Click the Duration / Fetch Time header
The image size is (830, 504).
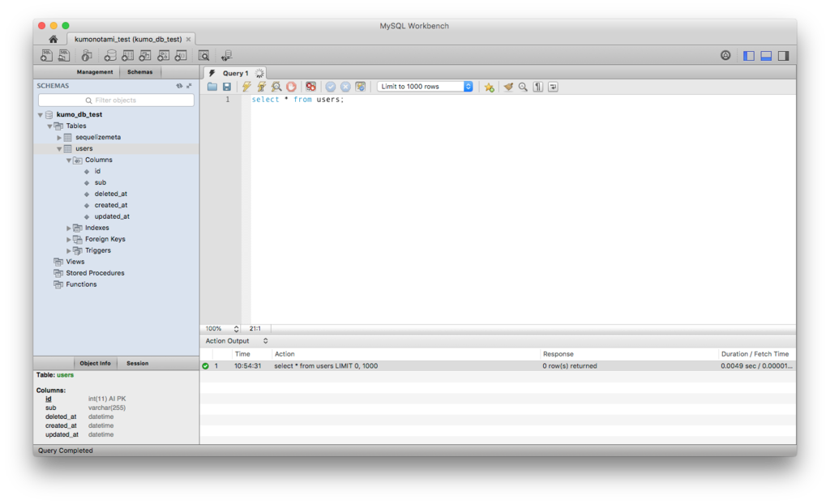click(755, 354)
